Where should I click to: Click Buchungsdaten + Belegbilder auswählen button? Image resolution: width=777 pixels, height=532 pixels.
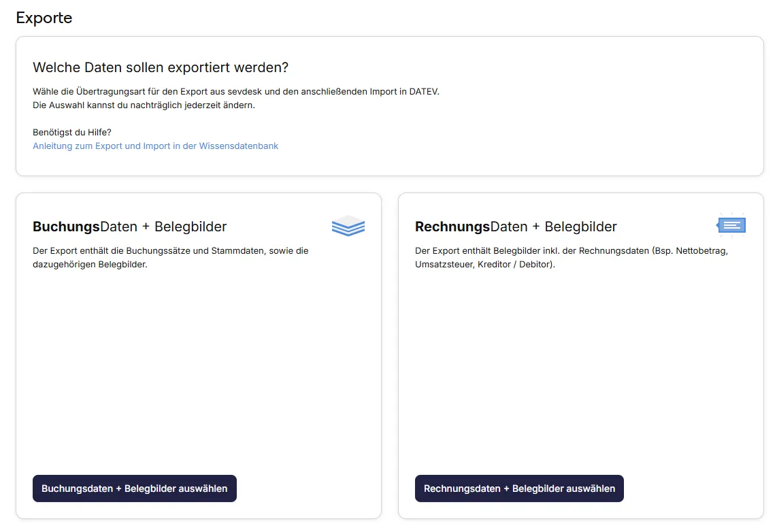[134, 488]
